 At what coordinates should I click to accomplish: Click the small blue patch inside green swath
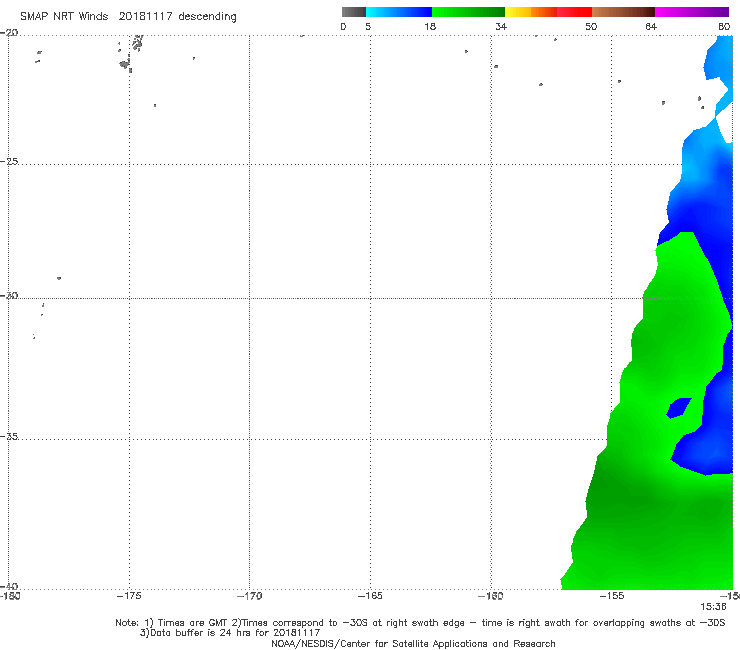(x=679, y=408)
